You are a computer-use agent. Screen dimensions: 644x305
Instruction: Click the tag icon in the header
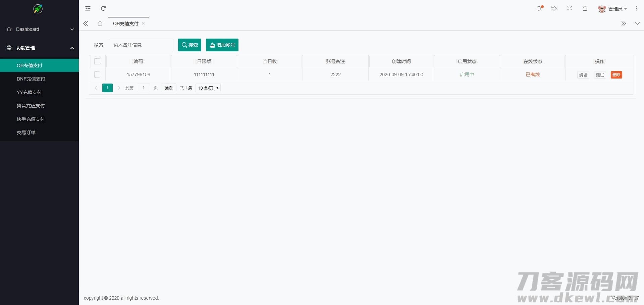554,8
